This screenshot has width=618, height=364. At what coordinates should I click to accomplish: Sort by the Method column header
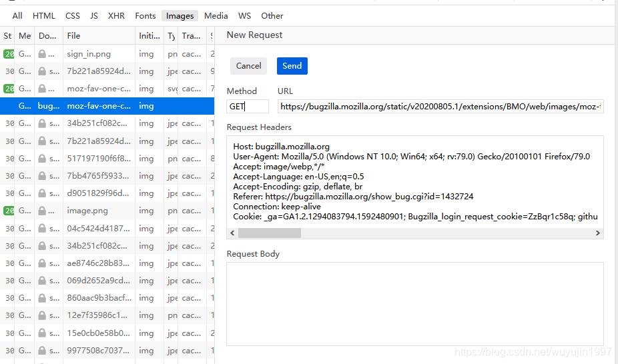[x=25, y=36]
